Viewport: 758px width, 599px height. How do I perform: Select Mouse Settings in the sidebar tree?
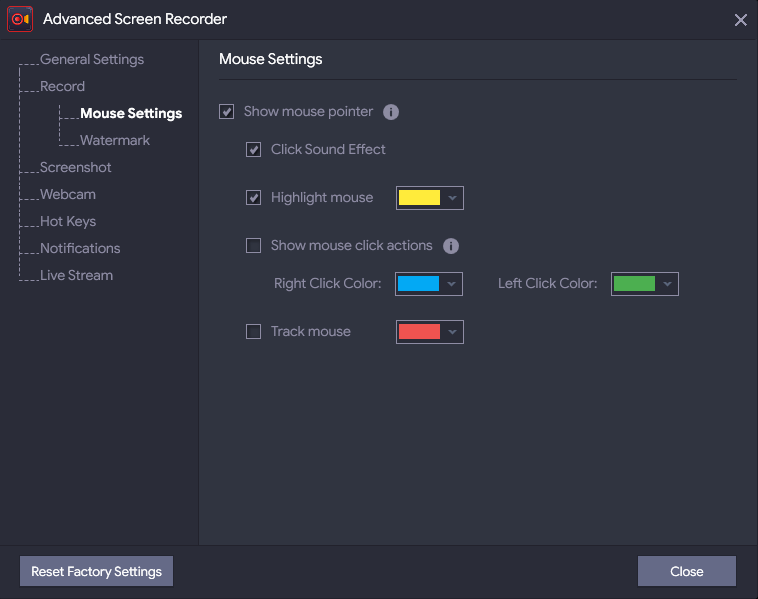pos(131,114)
